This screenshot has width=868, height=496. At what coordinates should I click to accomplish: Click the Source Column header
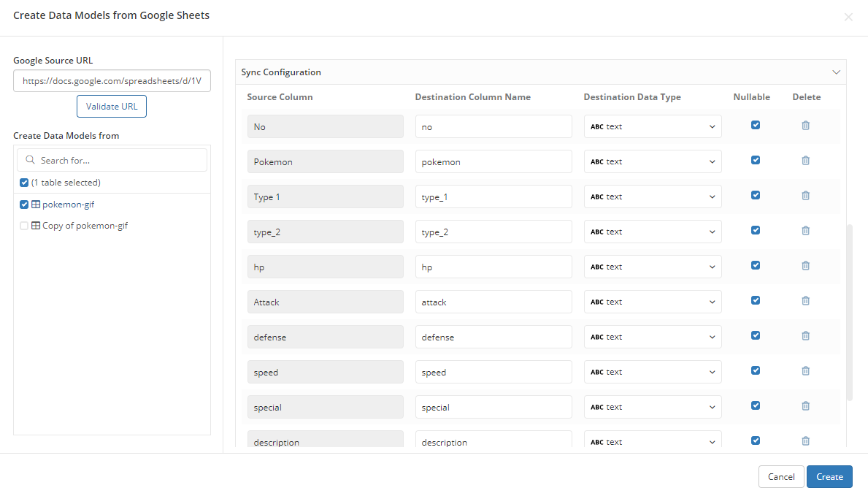(280, 97)
